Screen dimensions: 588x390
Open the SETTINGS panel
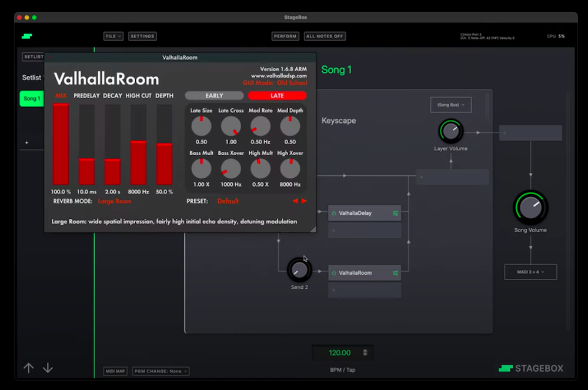pos(142,36)
